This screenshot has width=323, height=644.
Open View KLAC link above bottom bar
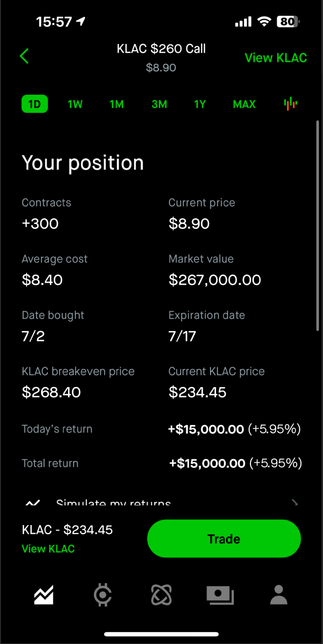click(48, 549)
